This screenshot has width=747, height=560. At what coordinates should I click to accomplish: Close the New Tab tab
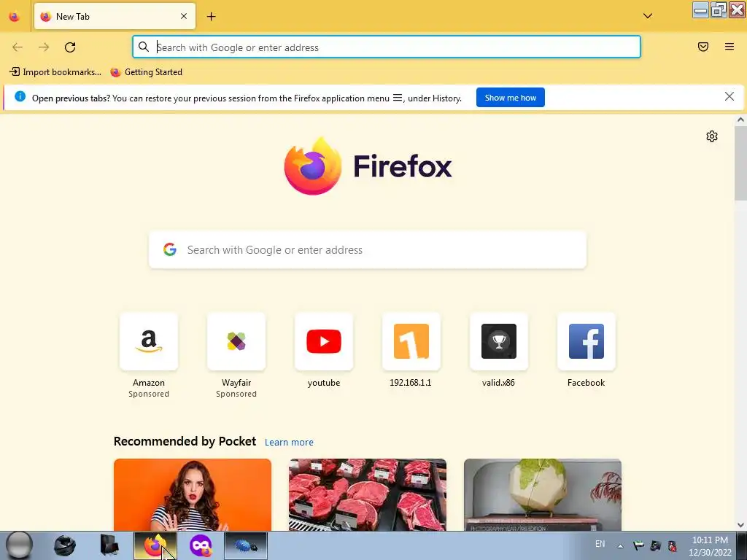pos(184,16)
